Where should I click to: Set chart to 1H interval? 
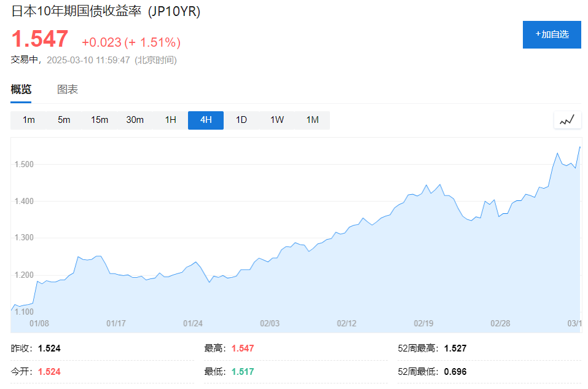[x=170, y=120]
